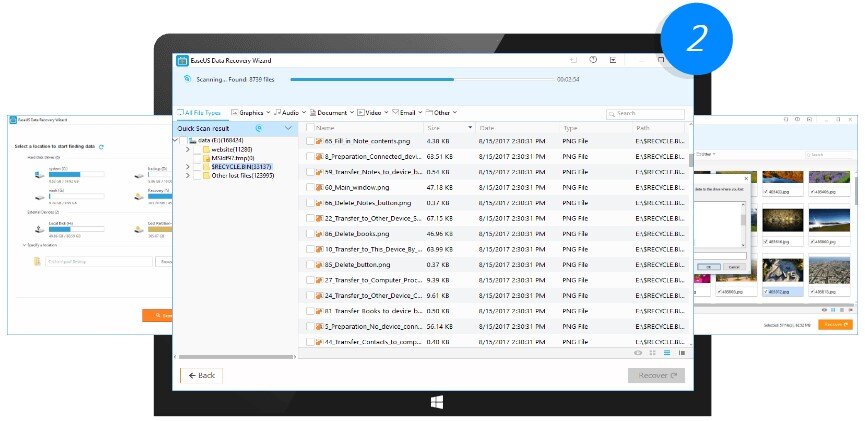Click the EaseUS Data Recovery Wizard logo icon
The image size is (865, 421).
[x=182, y=61]
